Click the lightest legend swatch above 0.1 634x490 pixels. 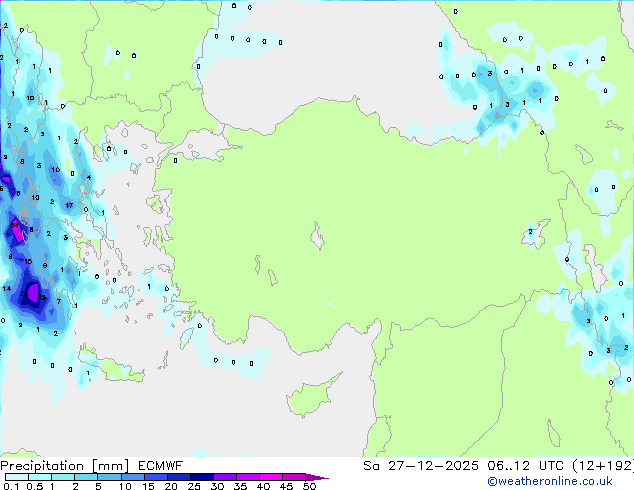point(10,477)
